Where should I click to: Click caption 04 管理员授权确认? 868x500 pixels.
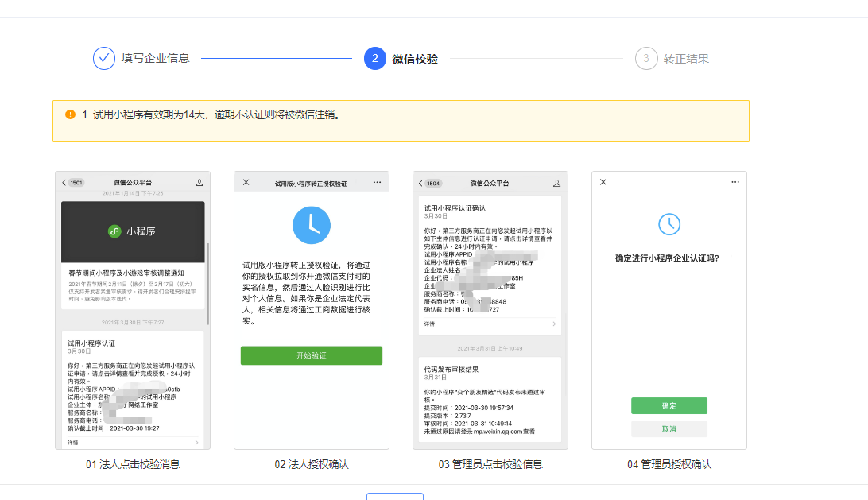(x=669, y=464)
